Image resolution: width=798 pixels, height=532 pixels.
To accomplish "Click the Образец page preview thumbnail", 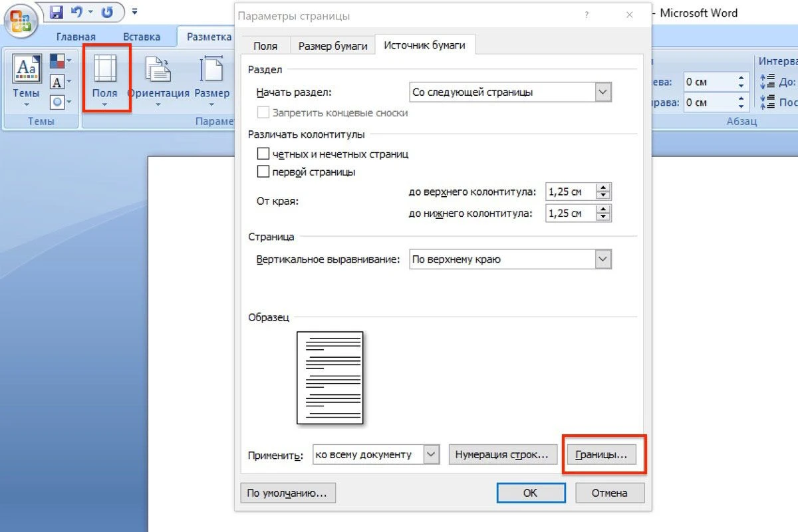I will (x=330, y=378).
